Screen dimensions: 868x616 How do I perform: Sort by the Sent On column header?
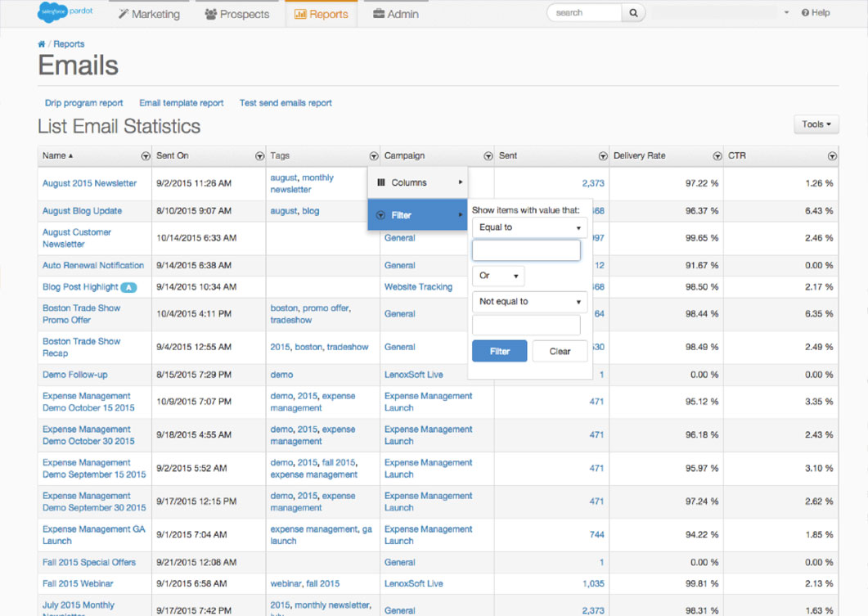(173, 156)
